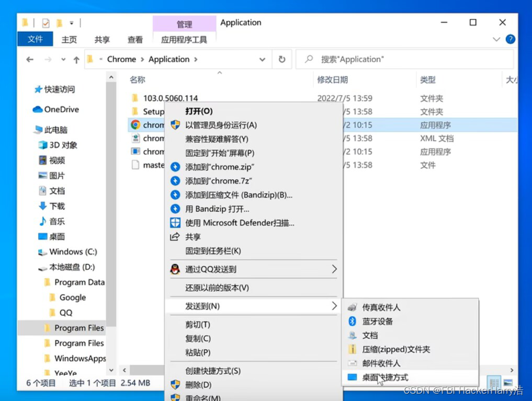
Task: Open 文档 folder in sidebar
Action: pyautogui.click(x=52, y=190)
